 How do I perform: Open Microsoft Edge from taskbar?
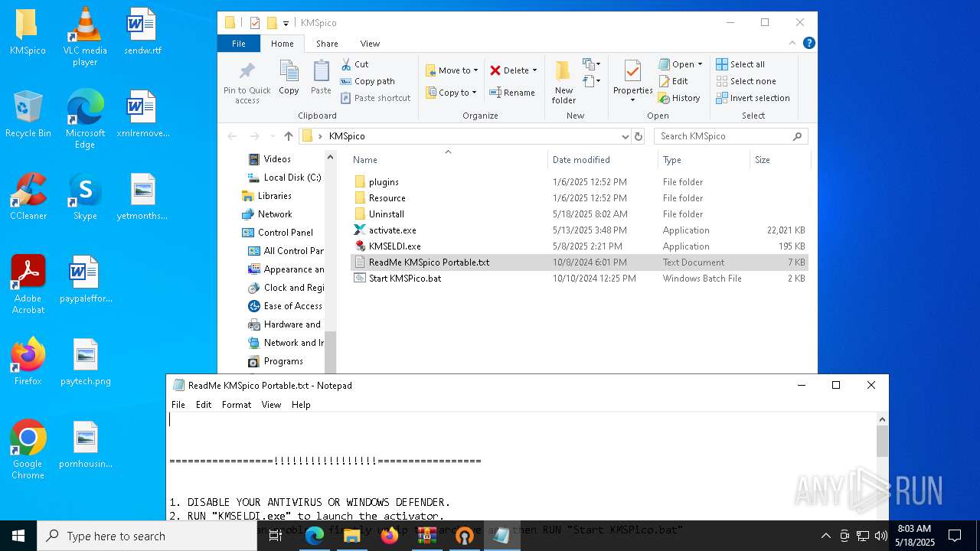click(x=315, y=536)
